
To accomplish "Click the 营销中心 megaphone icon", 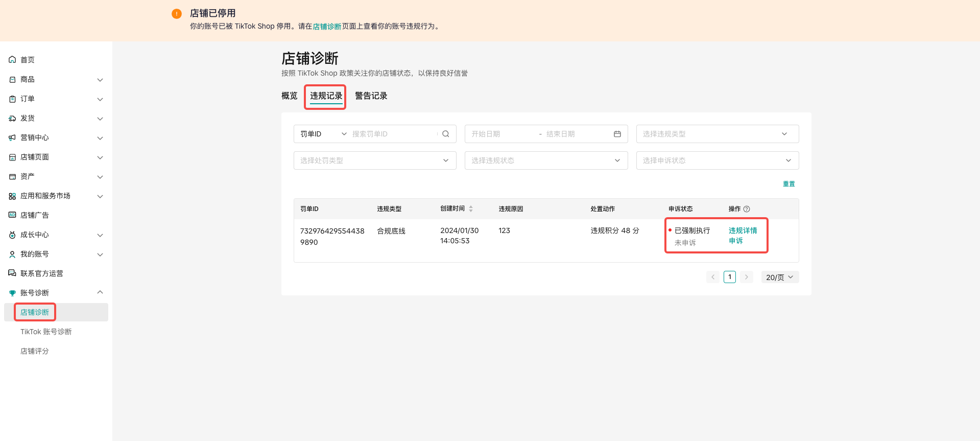I will [12, 137].
